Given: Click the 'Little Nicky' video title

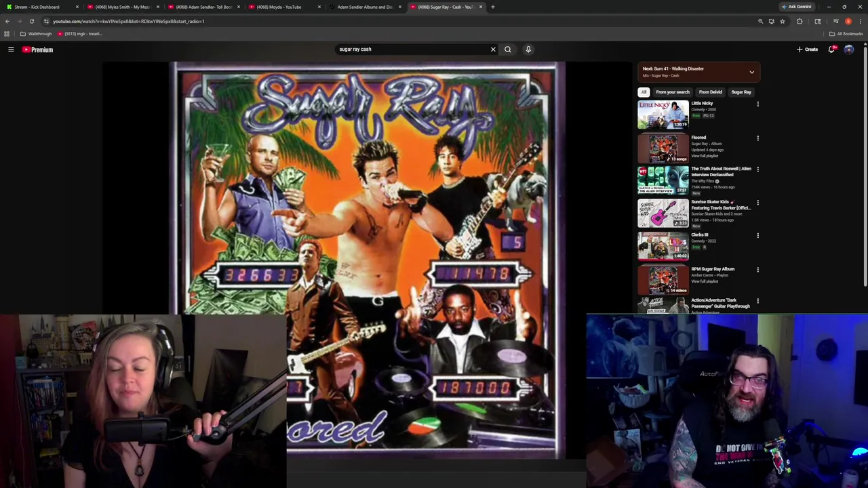Looking at the screenshot, I should click(x=702, y=103).
